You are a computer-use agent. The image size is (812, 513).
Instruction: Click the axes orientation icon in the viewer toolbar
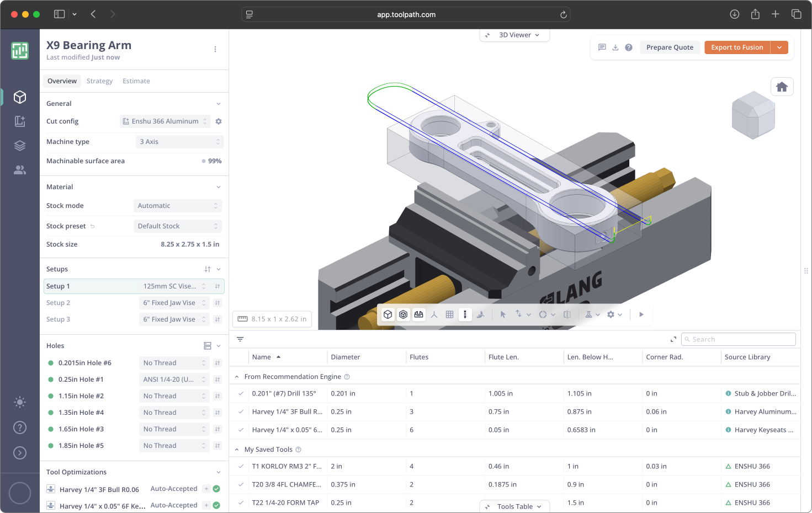coord(434,314)
